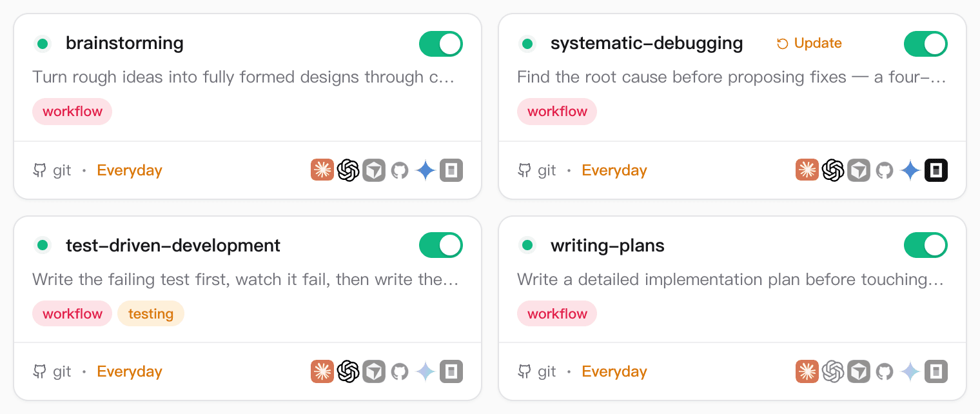
Task: Click the Everyday link on brainstorming card
Action: [x=130, y=170]
